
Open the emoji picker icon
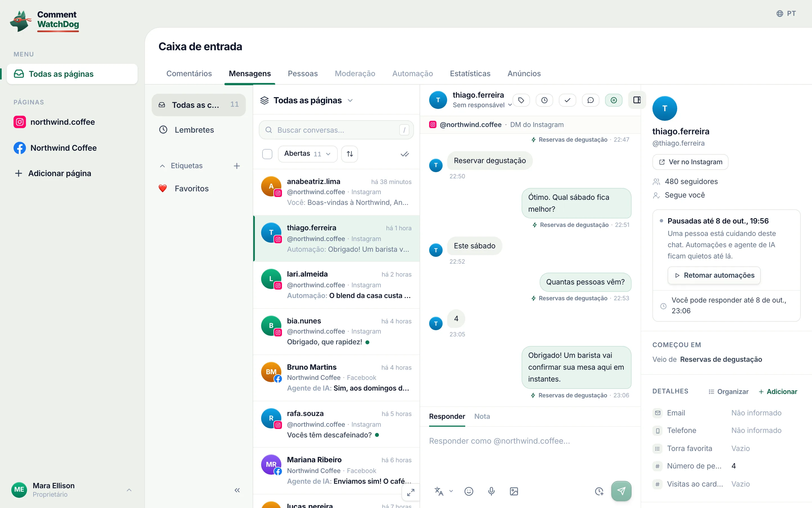click(469, 491)
